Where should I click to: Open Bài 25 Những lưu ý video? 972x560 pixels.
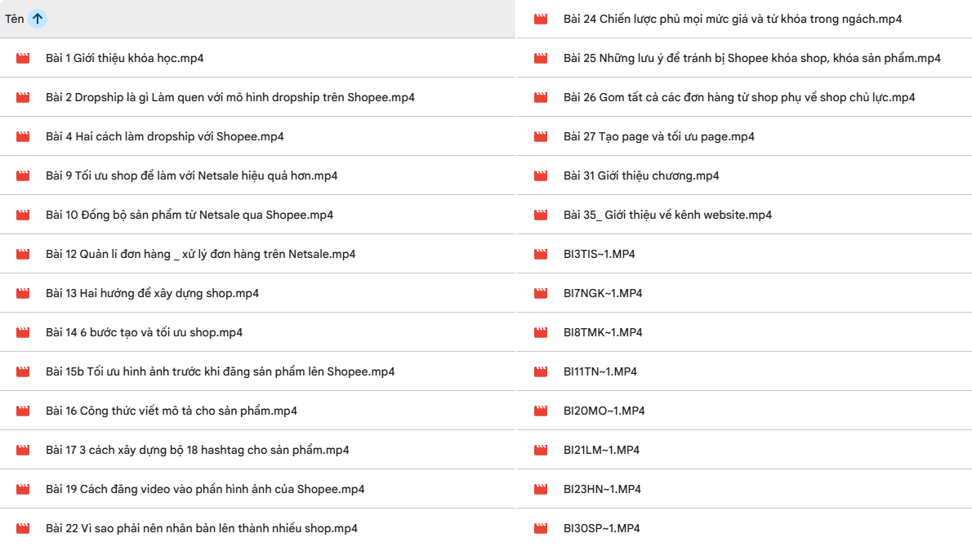coord(751,59)
